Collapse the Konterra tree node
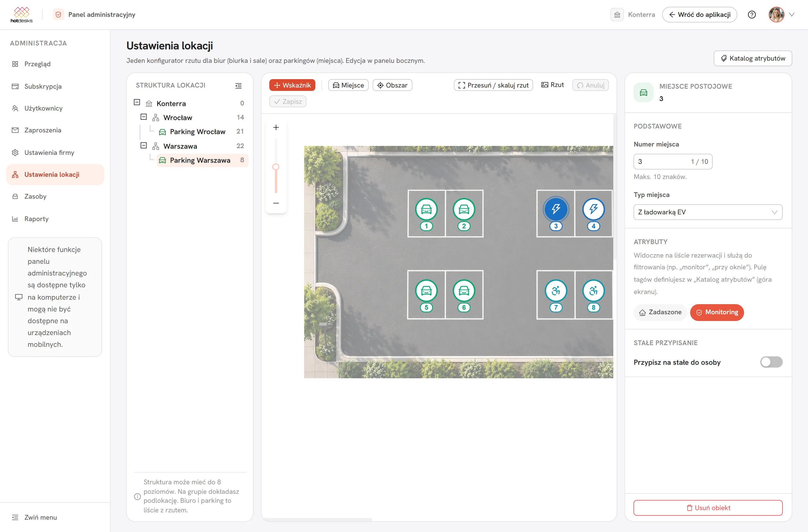Image resolution: width=808 pixels, height=532 pixels. click(x=137, y=102)
